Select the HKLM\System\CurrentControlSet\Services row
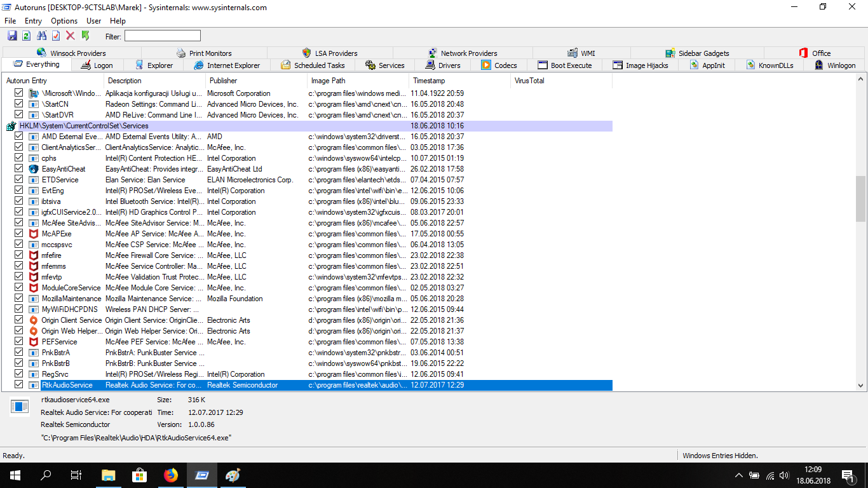 click(x=308, y=126)
